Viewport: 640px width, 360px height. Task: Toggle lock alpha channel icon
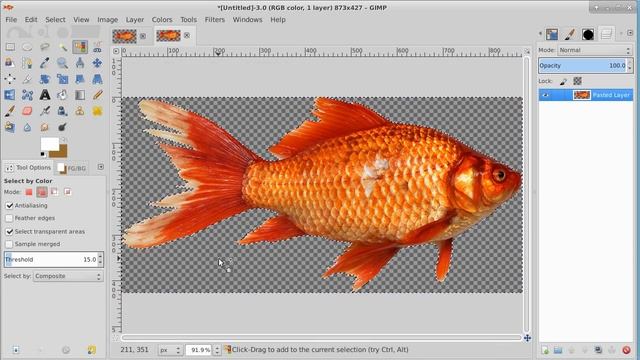tap(577, 81)
